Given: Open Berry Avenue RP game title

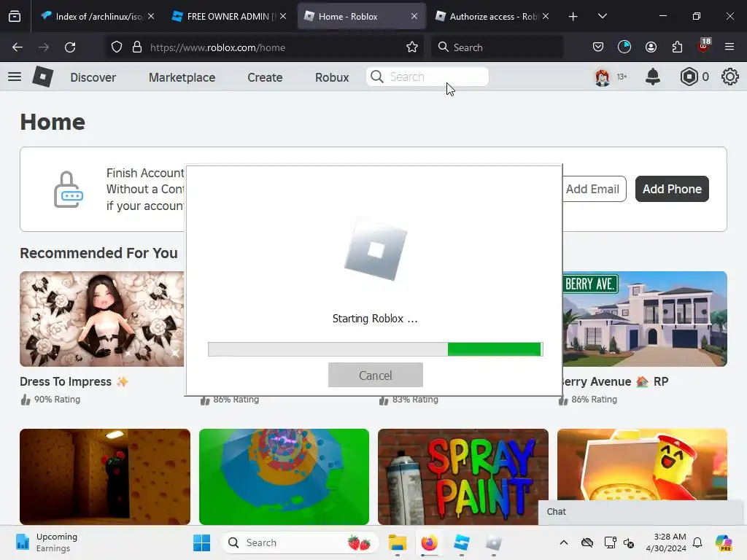Looking at the screenshot, I should coord(614,381).
